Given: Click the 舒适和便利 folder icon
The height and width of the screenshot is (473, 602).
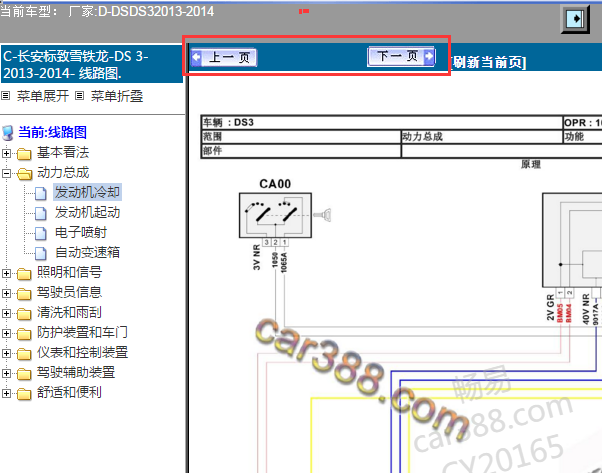Looking at the screenshot, I should click(24, 393).
